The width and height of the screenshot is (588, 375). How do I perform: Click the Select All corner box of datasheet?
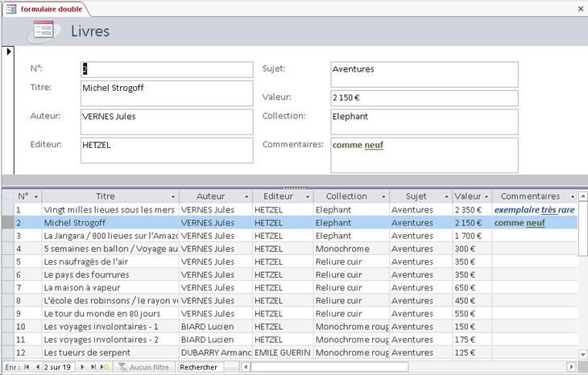[8, 196]
